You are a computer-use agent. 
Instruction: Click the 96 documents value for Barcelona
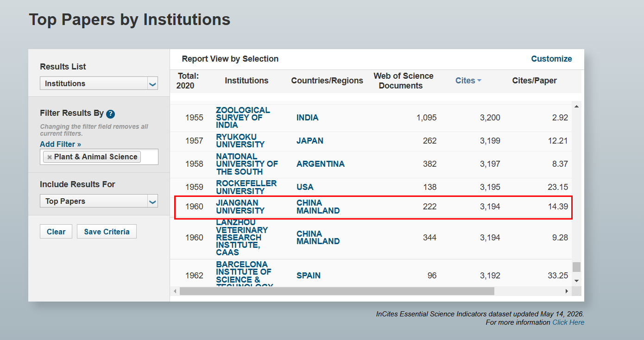[432, 276]
